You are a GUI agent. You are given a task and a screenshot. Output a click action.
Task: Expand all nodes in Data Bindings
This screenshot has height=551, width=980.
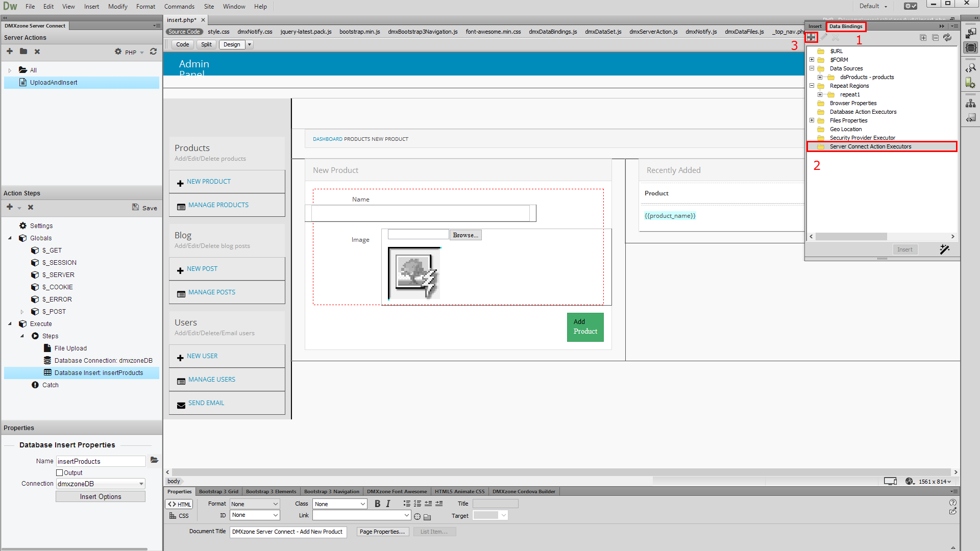(x=923, y=38)
